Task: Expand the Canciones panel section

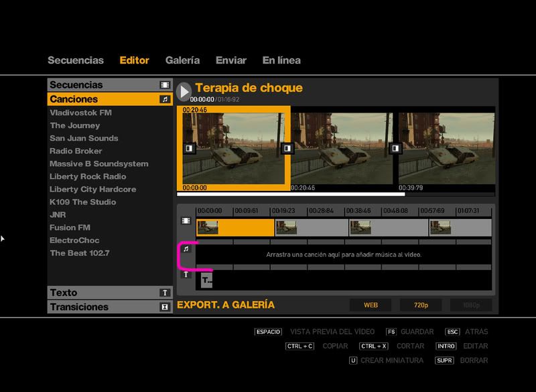Action: tap(110, 99)
